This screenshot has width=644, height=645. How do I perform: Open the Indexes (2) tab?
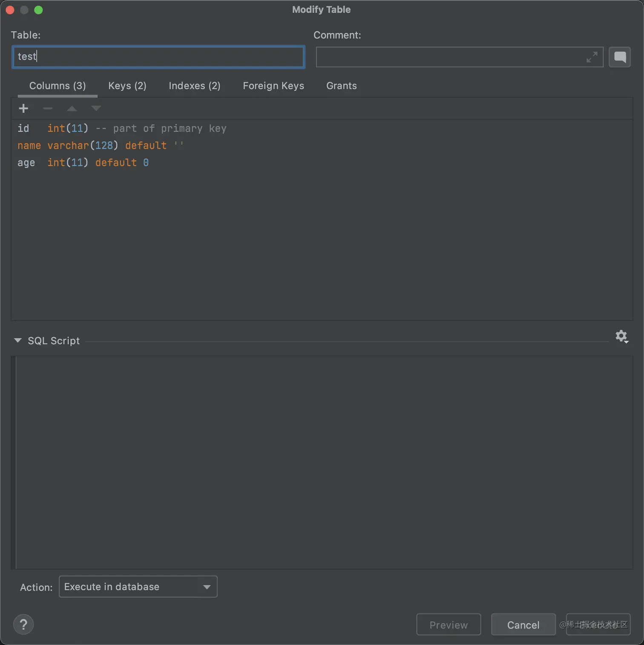[195, 86]
